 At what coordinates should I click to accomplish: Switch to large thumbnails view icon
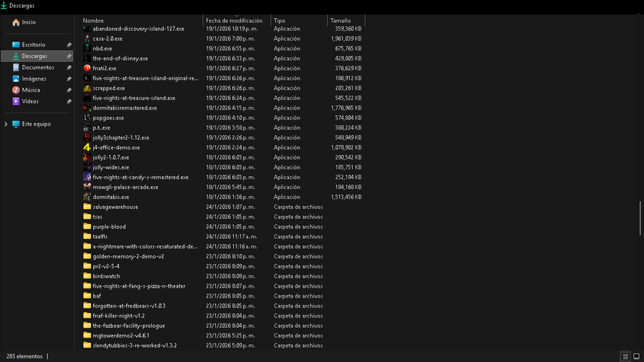(x=636, y=356)
